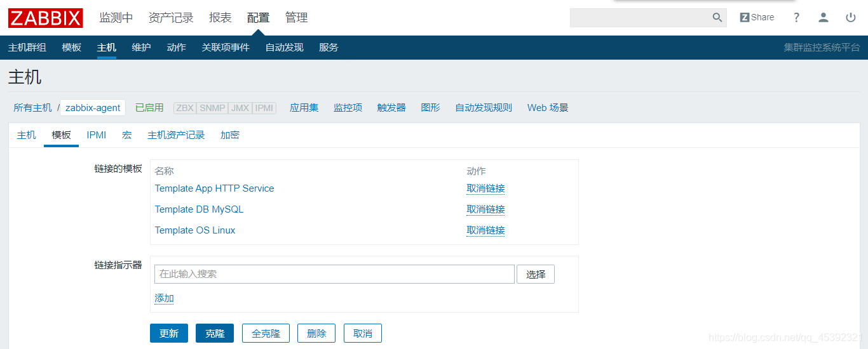Switch to the 加密 tab
This screenshot has width=868, height=349.
(230, 135)
